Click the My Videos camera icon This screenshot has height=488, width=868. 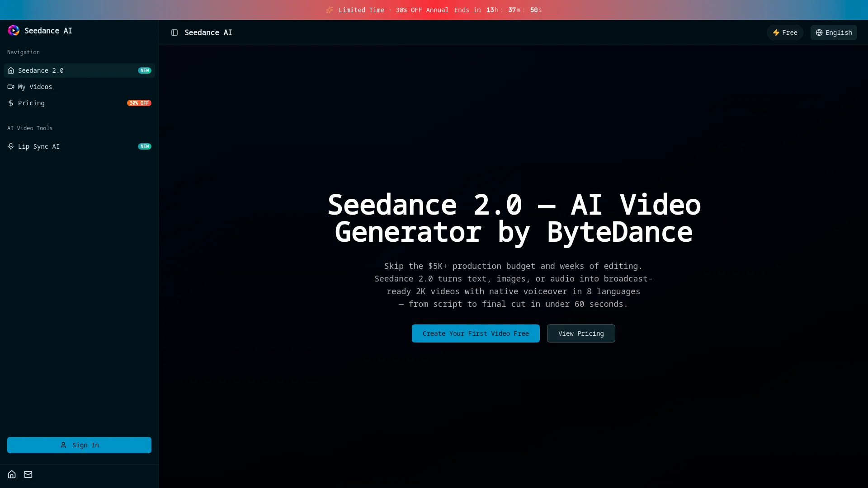11,86
